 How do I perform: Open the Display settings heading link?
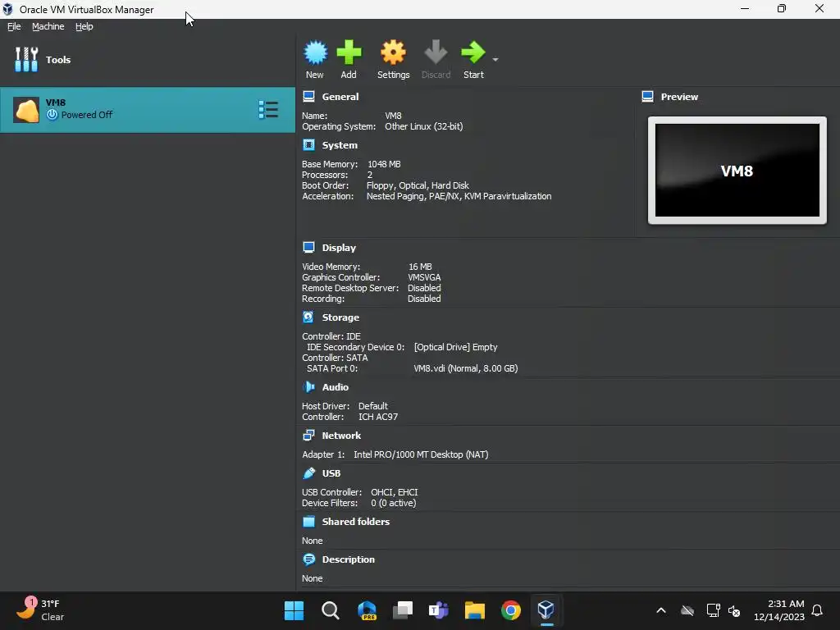point(339,248)
